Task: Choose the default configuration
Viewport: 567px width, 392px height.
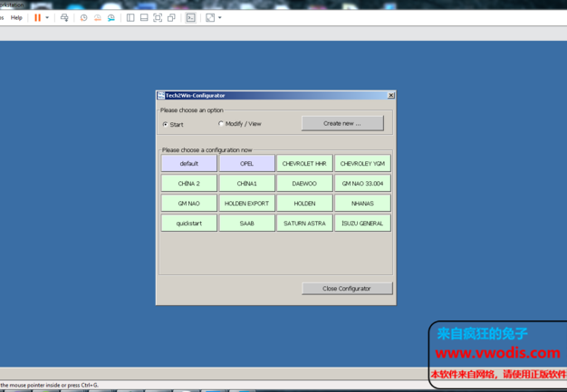Action: tap(188, 163)
